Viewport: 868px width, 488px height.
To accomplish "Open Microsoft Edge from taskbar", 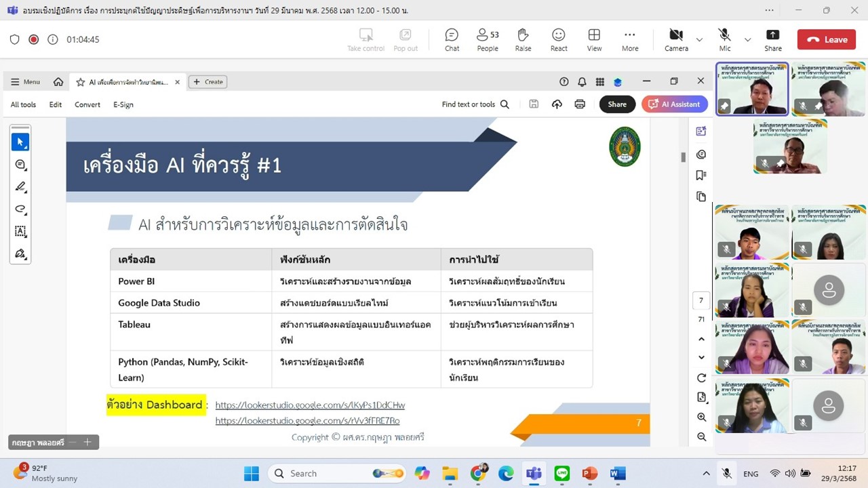I will pos(506,473).
